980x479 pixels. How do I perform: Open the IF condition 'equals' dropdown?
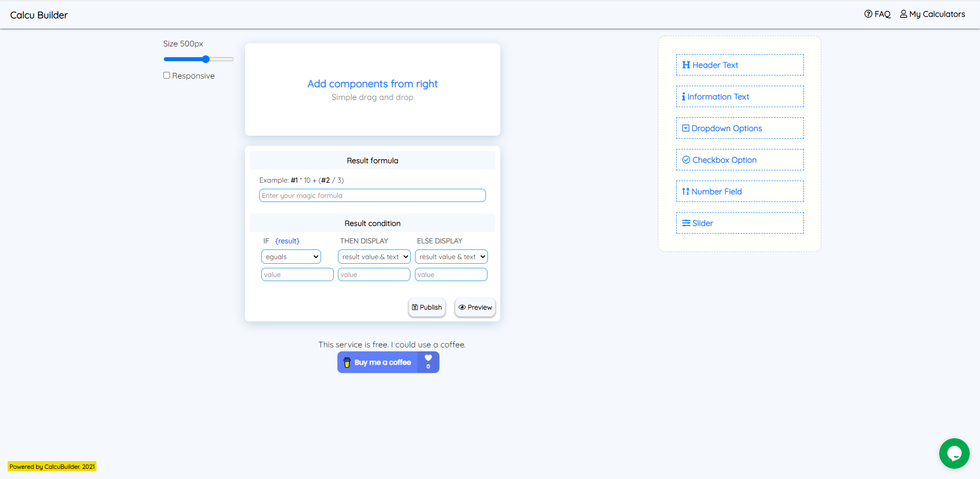(290, 257)
